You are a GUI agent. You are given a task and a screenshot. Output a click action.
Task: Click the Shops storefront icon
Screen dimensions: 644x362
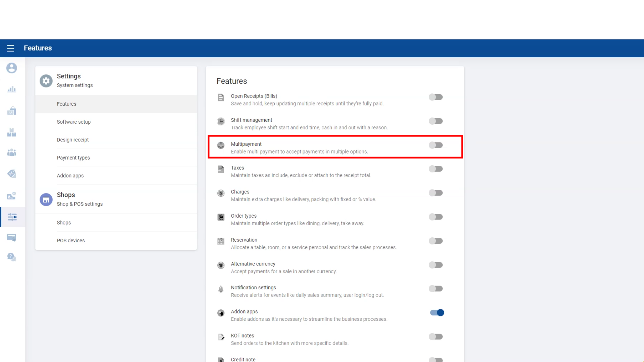[x=46, y=200]
